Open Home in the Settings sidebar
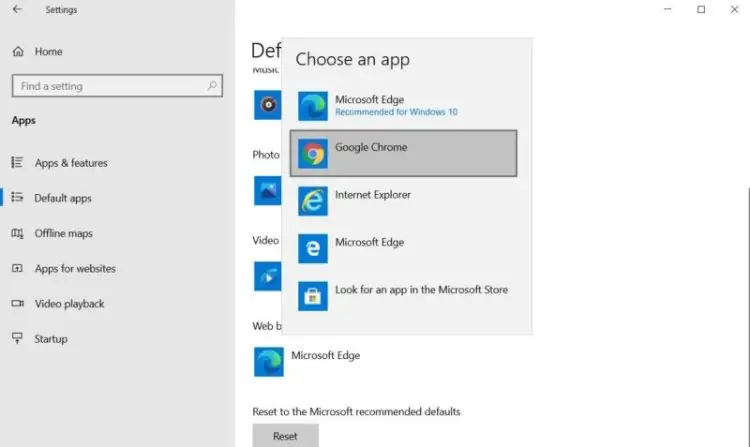Image resolution: width=750 pixels, height=447 pixels. [x=48, y=52]
